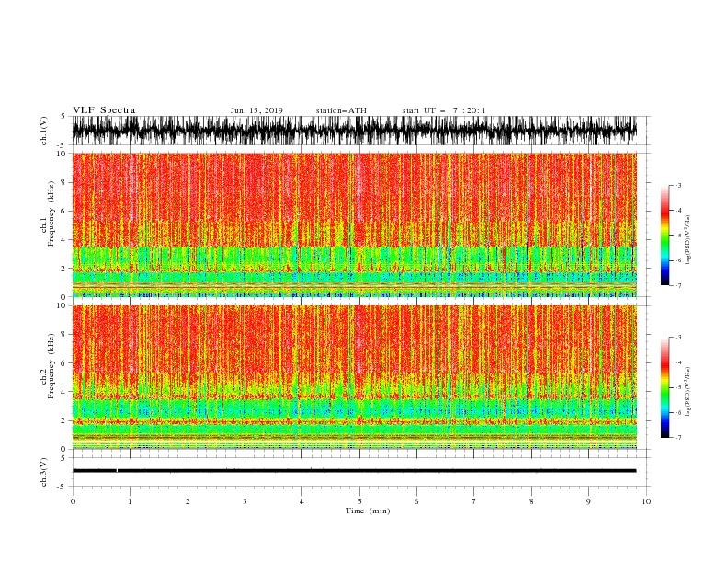Click the "4" kHz tick on ch.1 frequency axis
The height and width of the screenshot is (563, 728).
tap(63, 240)
